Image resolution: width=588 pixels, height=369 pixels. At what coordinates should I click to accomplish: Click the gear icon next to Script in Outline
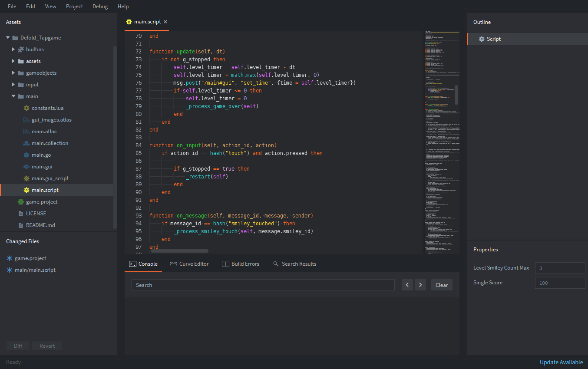[481, 39]
